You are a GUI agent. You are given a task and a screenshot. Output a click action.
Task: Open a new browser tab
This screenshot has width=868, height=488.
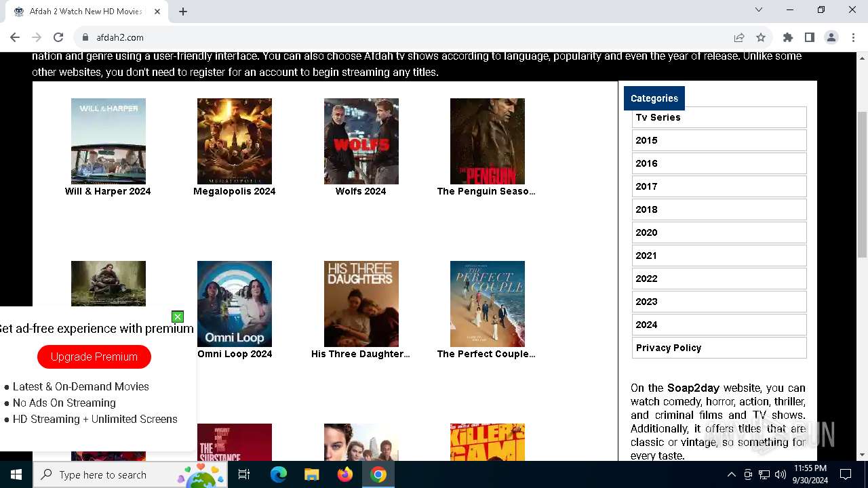[183, 12]
